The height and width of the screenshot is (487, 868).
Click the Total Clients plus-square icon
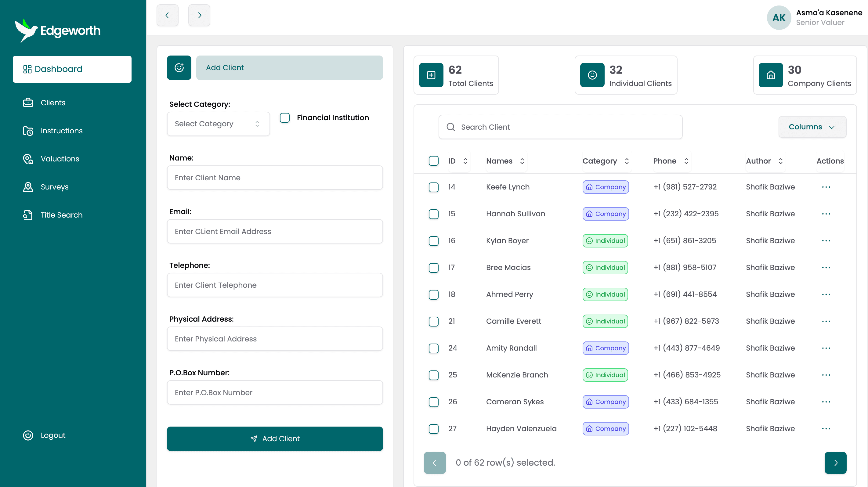tap(431, 75)
